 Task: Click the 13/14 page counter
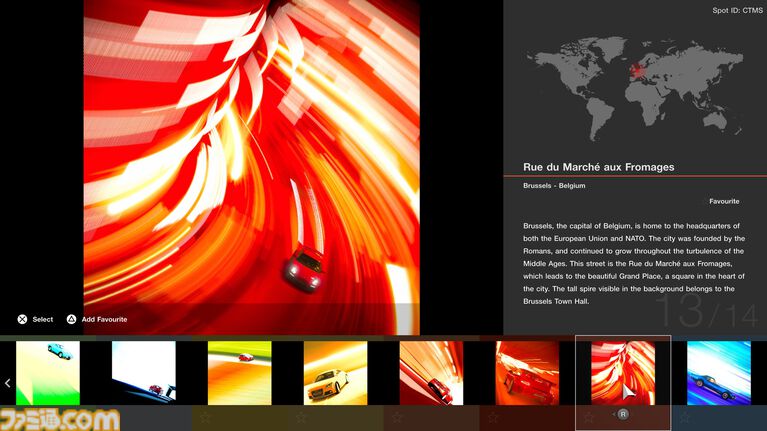(707, 311)
